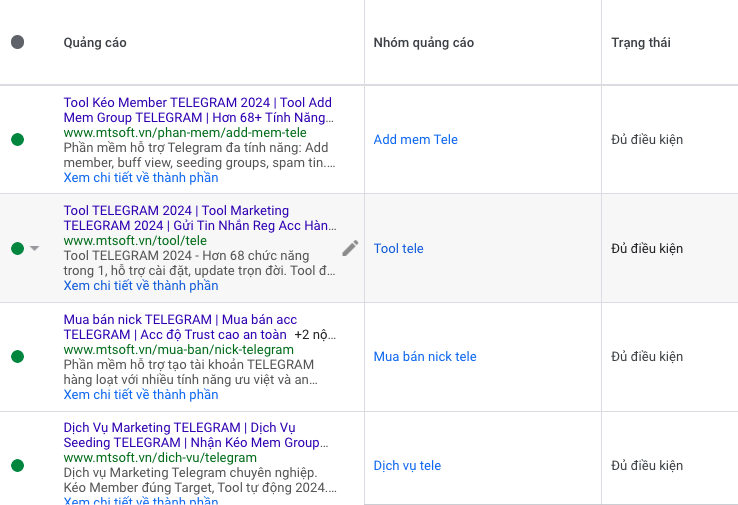Open status dropdown arrow on Tool tele row

35,248
